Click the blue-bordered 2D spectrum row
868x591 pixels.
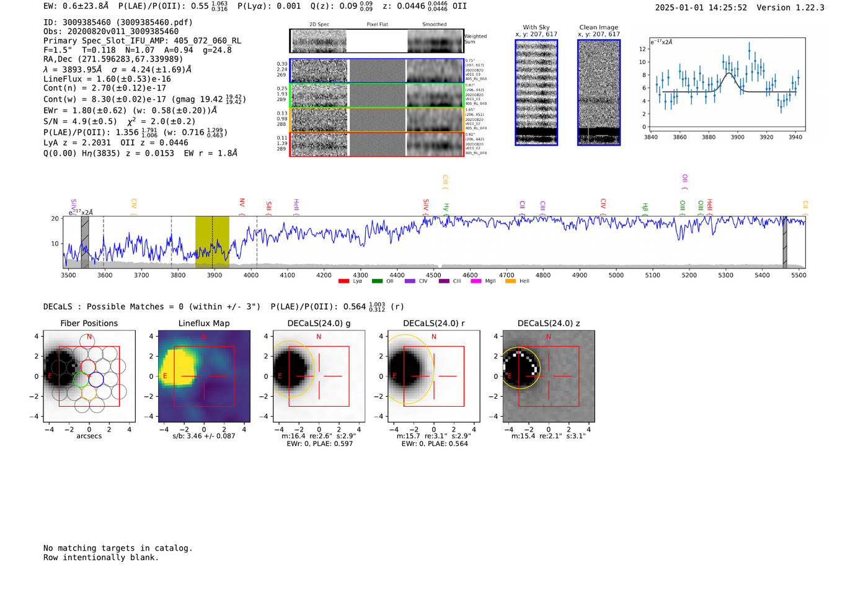[377, 71]
